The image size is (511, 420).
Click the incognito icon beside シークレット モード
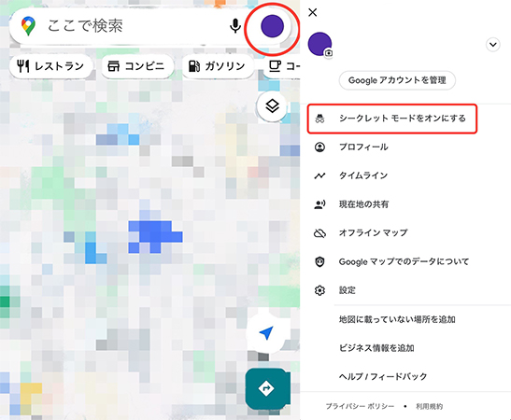pyautogui.click(x=319, y=119)
